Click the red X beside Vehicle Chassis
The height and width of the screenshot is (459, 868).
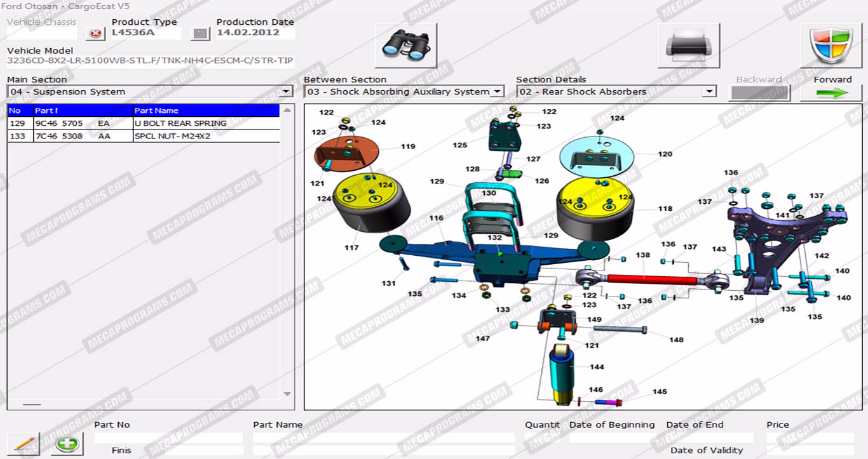point(95,34)
